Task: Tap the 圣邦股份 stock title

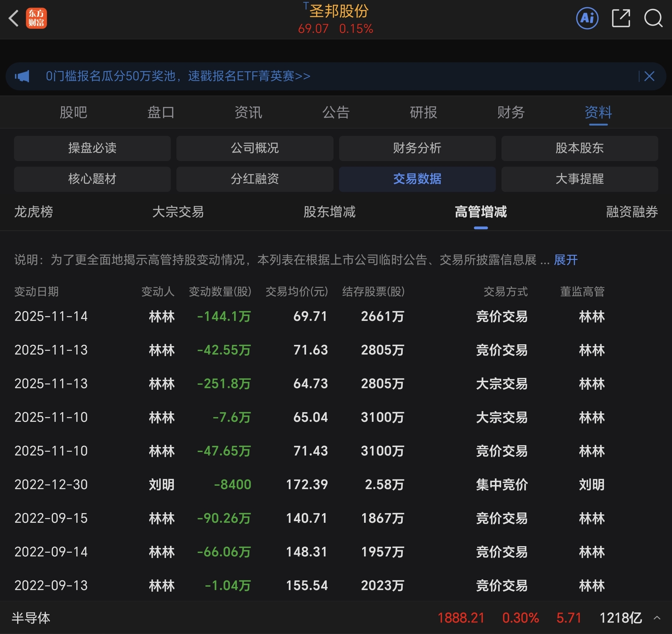Action: point(338,12)
